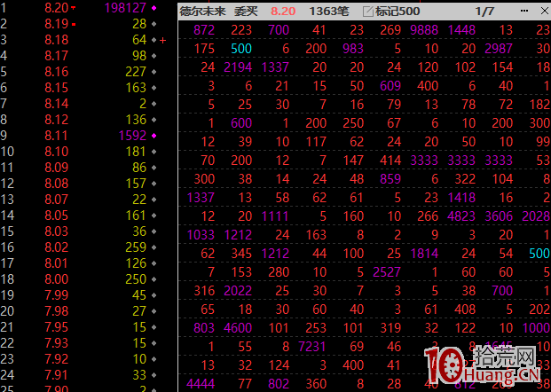This screenshot has height=392, width=551.
Task: Click the diamond icon in the 8.09 row
Action: pyautogui.click(x=153, y=168)
